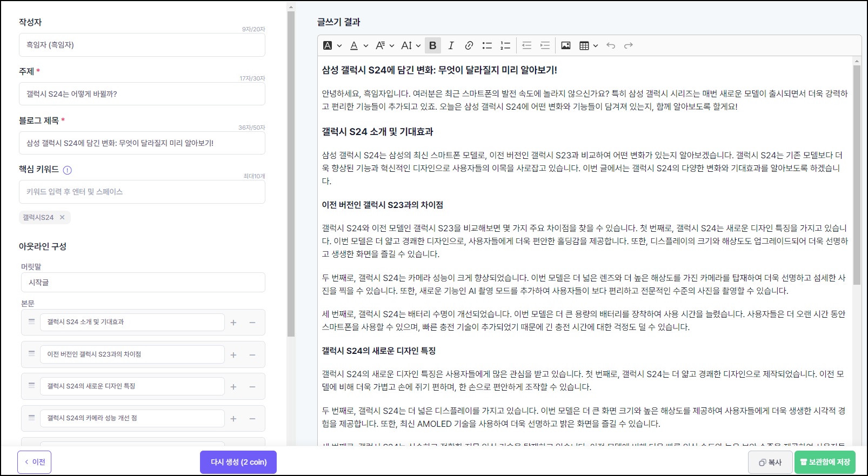Redo the last edit

629,45
